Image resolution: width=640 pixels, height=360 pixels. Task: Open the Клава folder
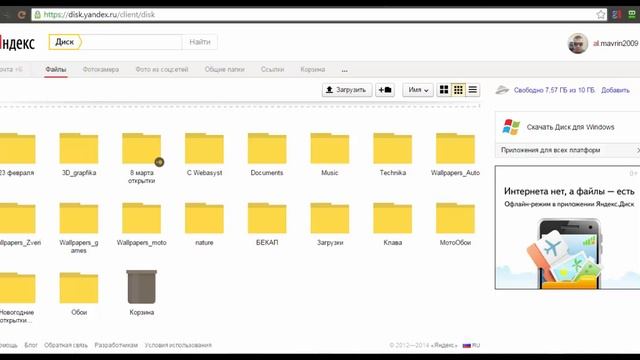coord(393,218)
